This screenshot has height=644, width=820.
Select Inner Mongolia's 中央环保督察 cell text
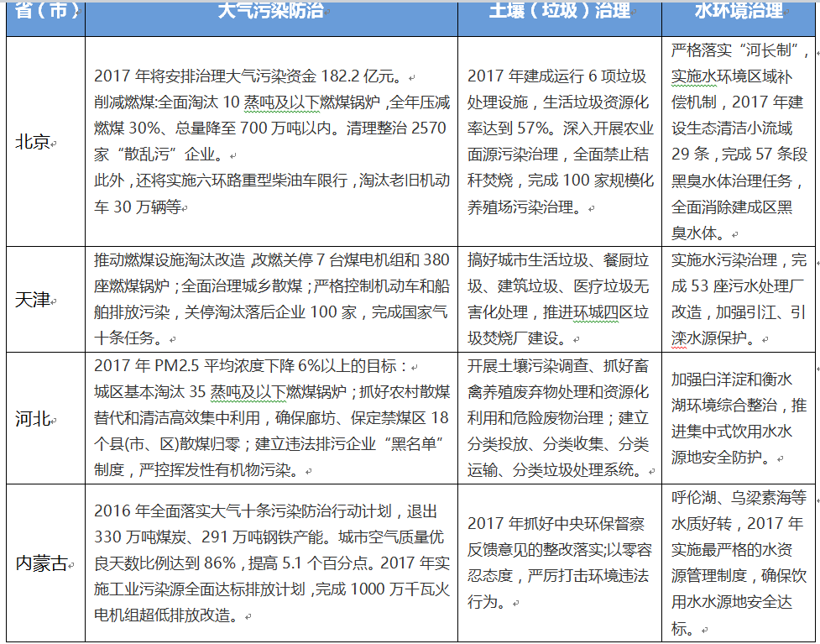[557, 525]
